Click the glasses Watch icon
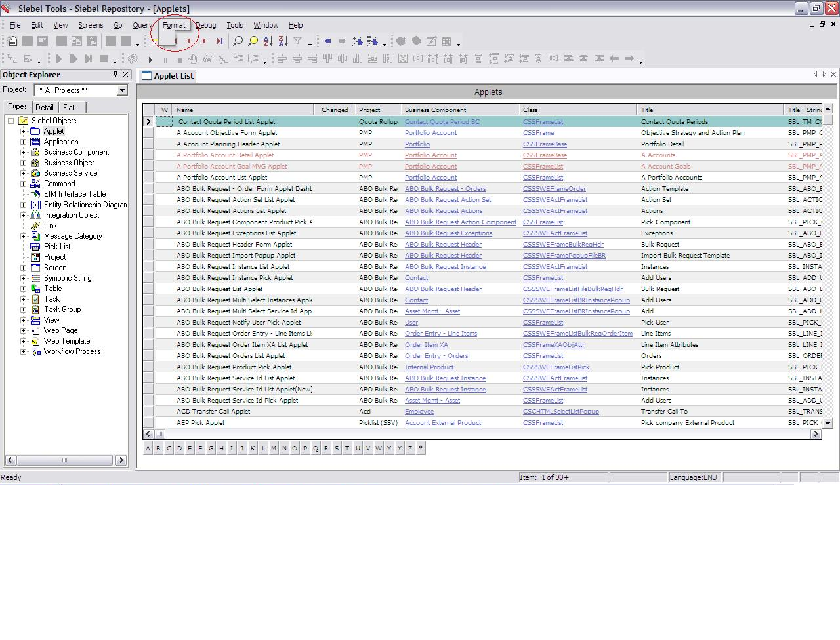Screen dimensions: 840x640 (208, 59)
